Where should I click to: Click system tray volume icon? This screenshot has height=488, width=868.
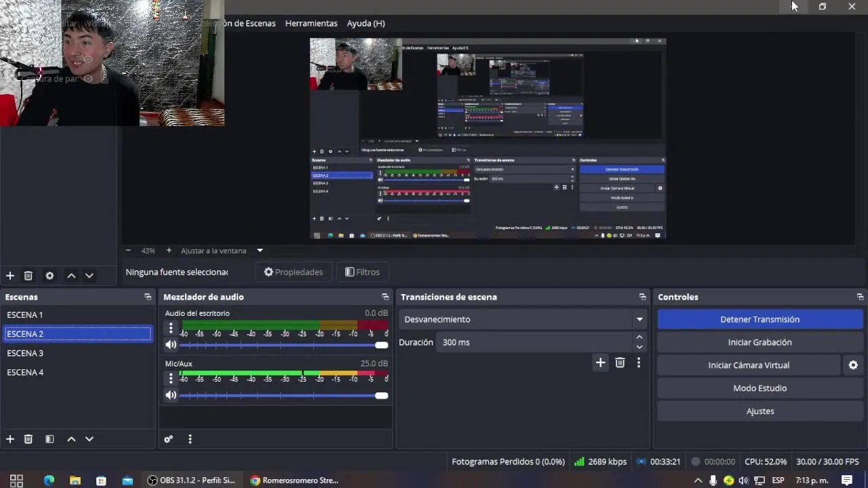pos(743,481)
